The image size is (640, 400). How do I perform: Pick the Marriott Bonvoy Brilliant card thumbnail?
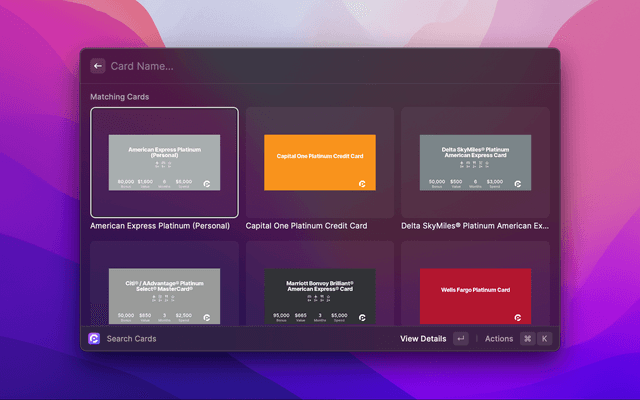320,295
